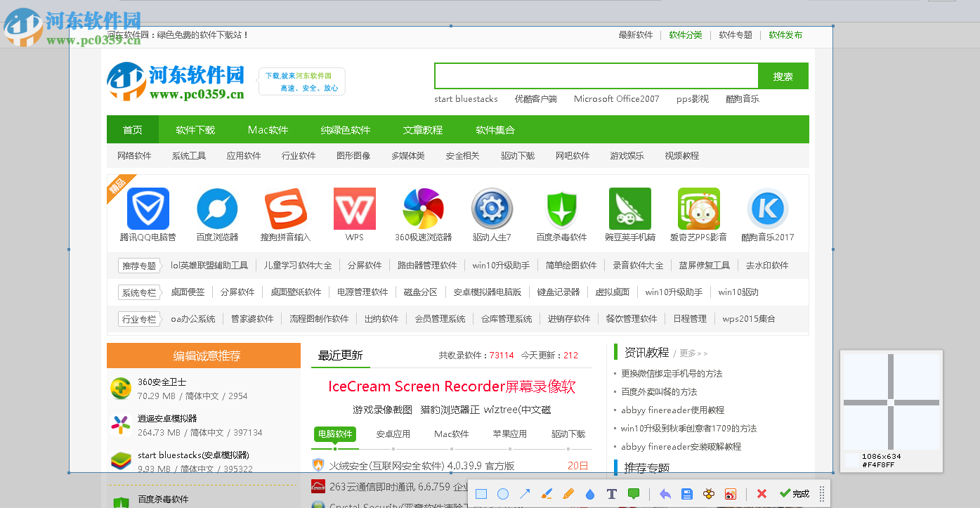Select the rectangle annotation tool
This screenshot has height=508, width=980.
click(481, 494)
